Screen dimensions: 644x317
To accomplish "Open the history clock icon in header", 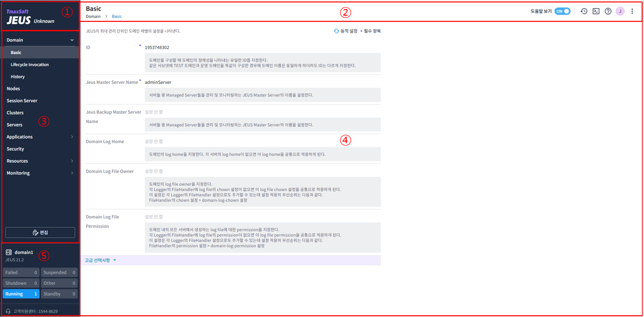I will 584,11.
